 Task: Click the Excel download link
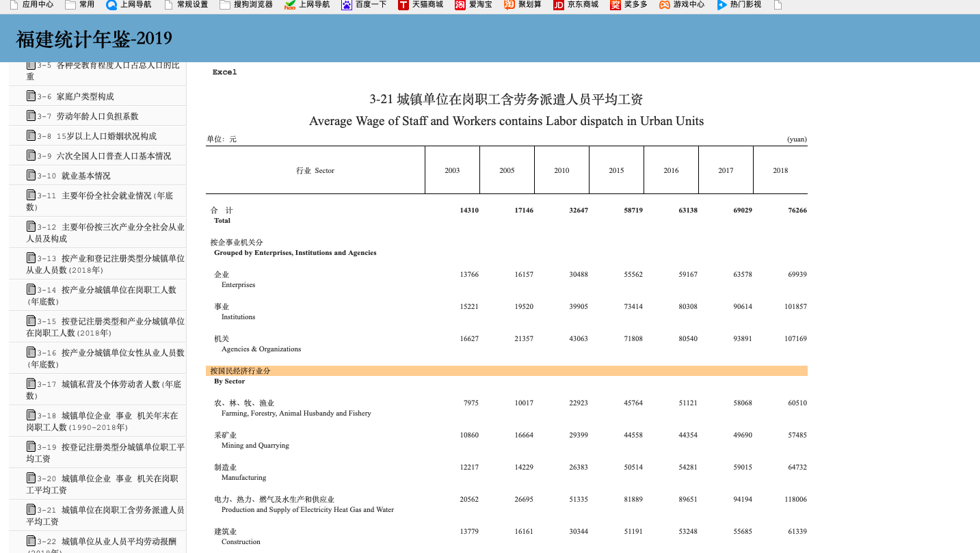tap(224, 72)
